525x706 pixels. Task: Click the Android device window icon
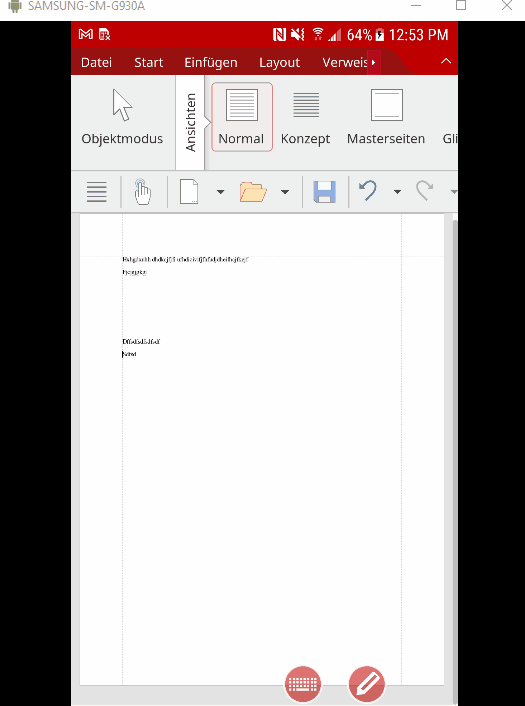point(15,6)
